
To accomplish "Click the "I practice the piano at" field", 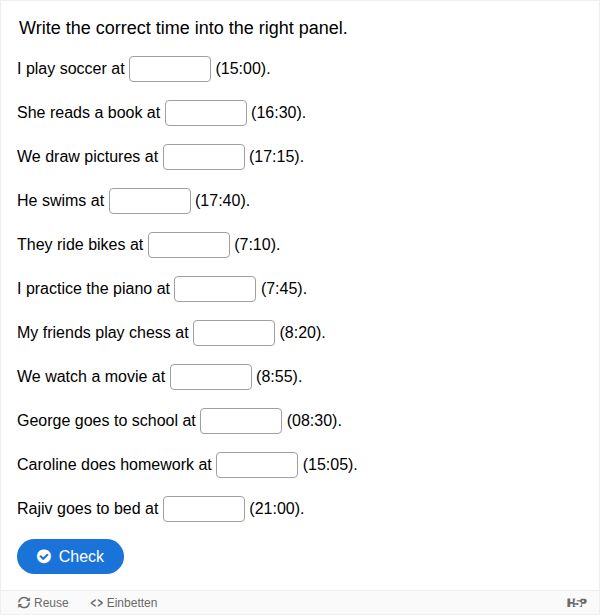I will (x=215, y=289).
